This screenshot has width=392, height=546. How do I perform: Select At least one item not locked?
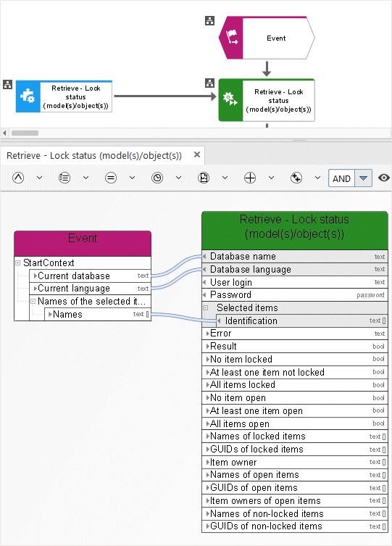[x=295, y=372]
